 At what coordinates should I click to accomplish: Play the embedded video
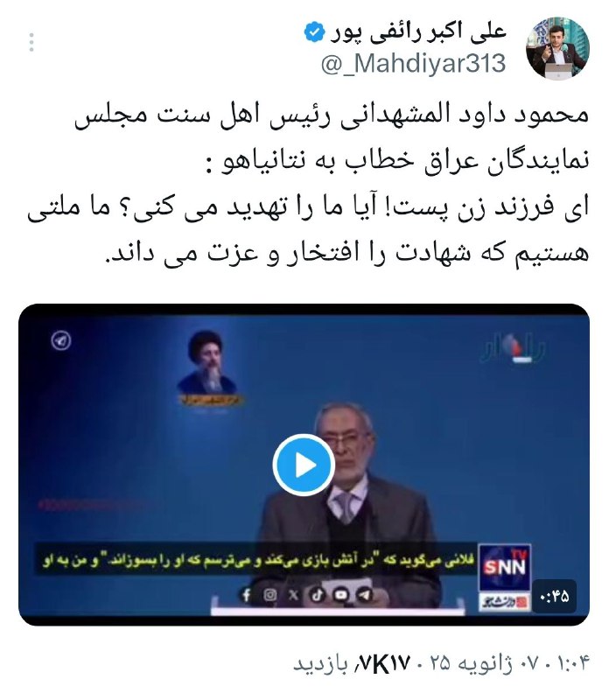pos(304,465)
